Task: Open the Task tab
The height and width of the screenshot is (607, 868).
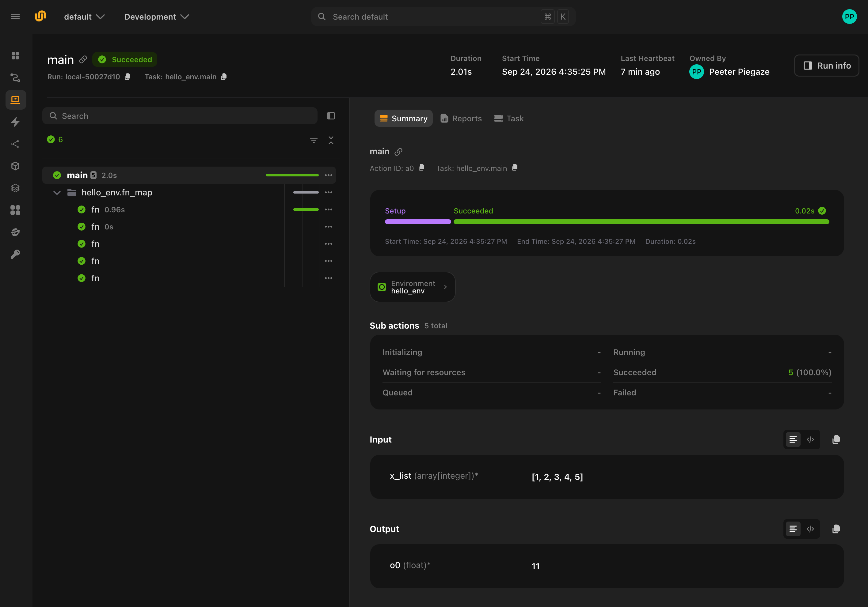Action: coord(509,118)
